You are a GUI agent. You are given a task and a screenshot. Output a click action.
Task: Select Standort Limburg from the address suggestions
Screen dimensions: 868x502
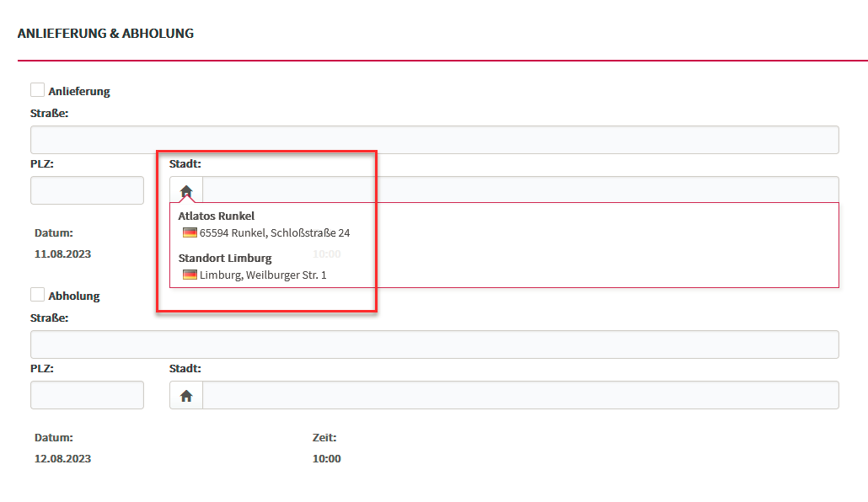pyautogui.click(x=225, y=258)
